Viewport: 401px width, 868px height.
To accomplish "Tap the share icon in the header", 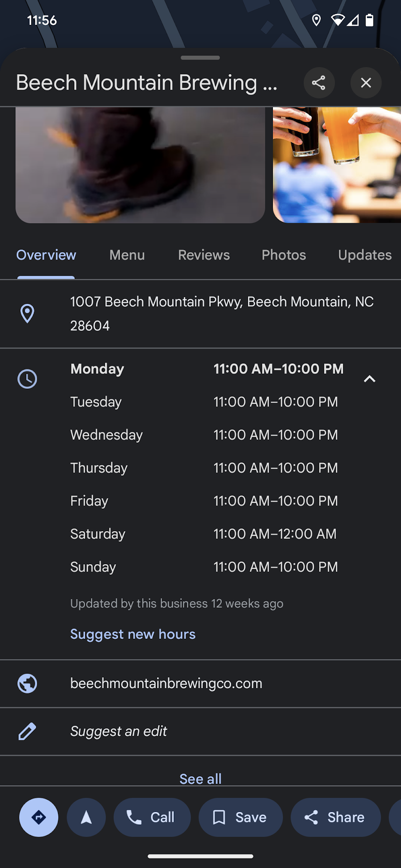I will 319,83.
